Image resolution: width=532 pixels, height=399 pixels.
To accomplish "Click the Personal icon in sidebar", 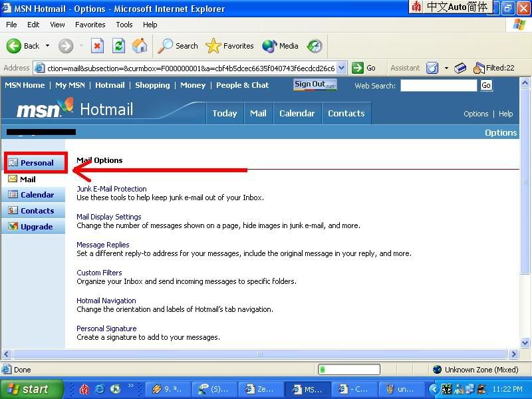I will pyautogui.click(x=13, y=162).
